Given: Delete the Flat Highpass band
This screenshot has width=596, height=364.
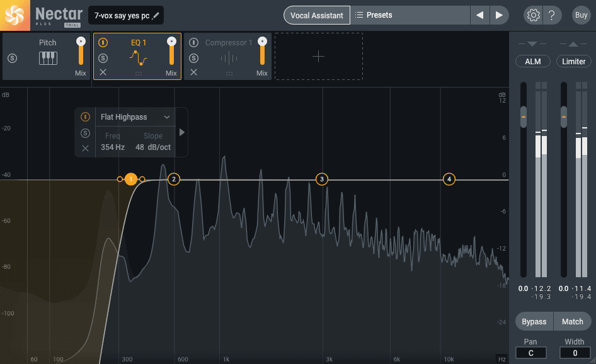Looking at the screenshot, I should [x=85, y=148].
